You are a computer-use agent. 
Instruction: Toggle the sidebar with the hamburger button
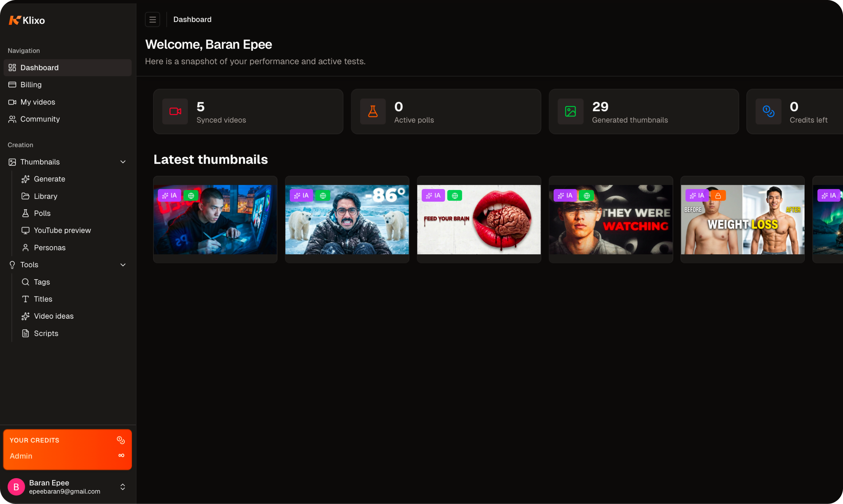[x=152, y=20]
